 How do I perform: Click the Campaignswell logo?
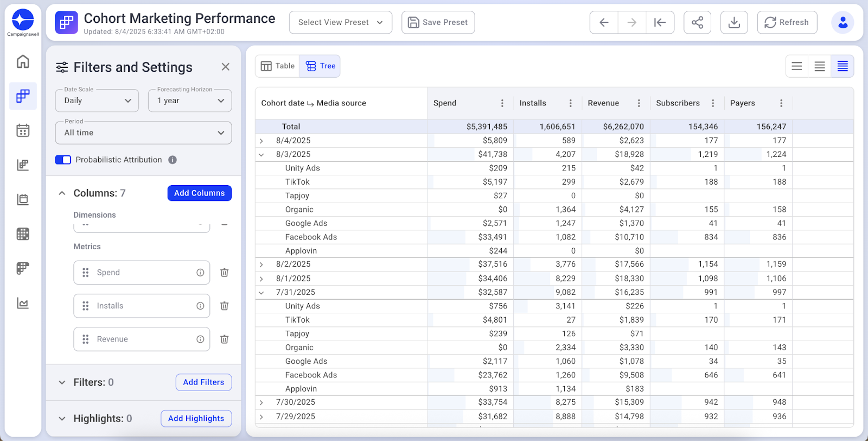pyautogui.click(x=23, y=22)
